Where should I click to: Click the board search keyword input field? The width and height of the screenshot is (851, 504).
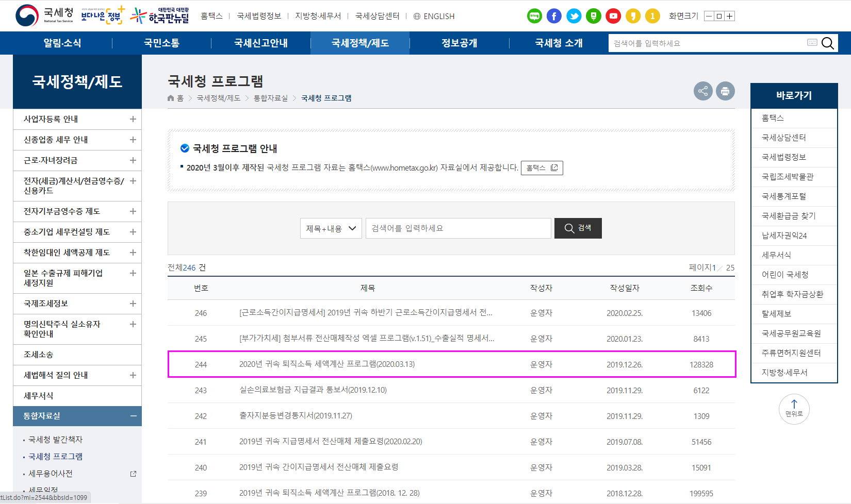(458, 228)
